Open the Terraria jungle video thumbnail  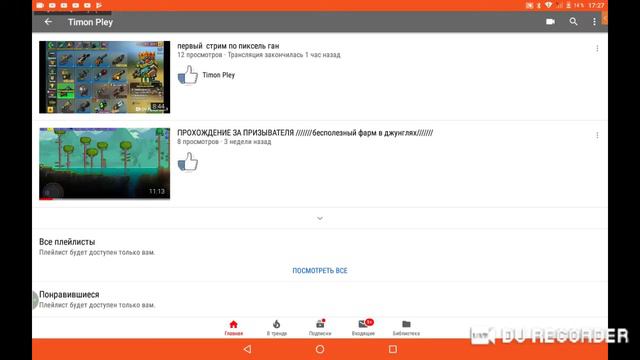point(104,164)
